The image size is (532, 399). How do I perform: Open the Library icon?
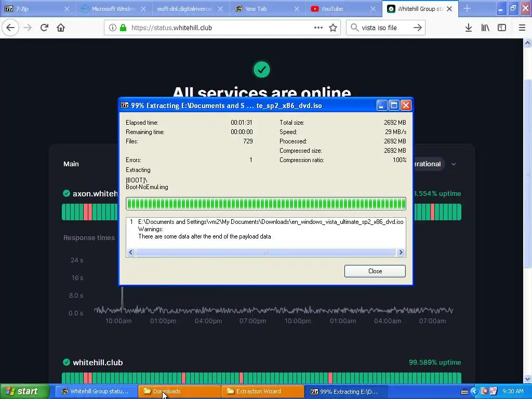click(x=485, y=28)
